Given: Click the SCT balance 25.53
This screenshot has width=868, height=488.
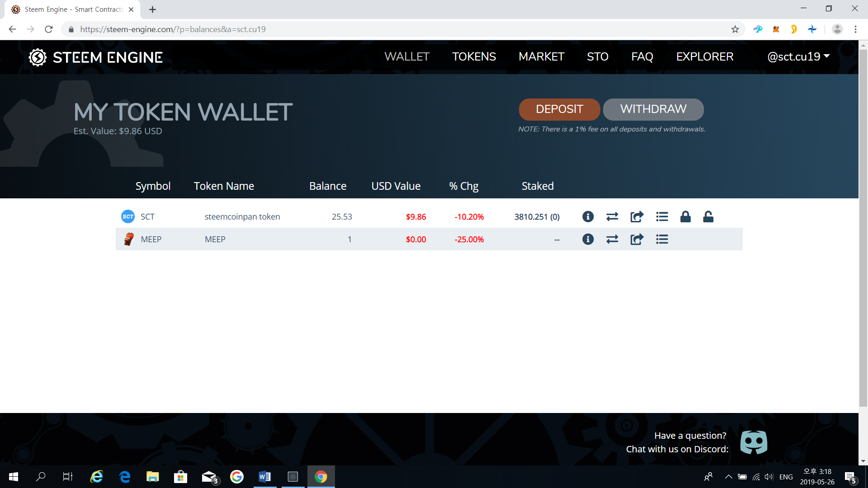Looking at the screenshot, I should (342, 217).
